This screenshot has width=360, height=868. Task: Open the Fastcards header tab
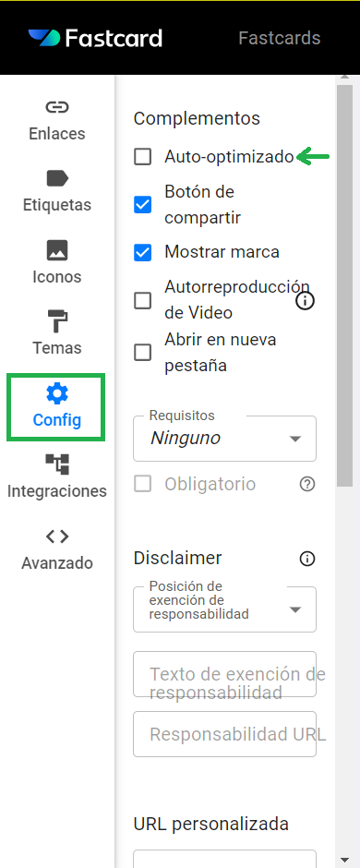click(x=280, y=38)
